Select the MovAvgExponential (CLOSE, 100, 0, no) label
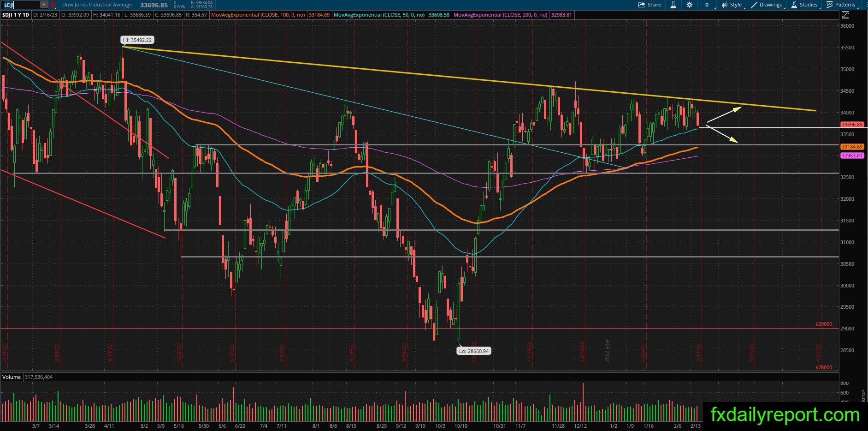 [259, 15]
